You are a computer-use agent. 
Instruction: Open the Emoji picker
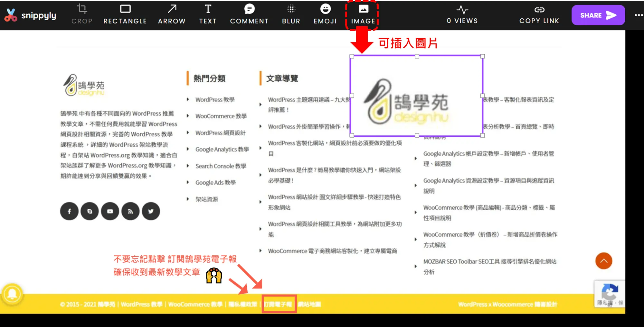tap(325, 14)
